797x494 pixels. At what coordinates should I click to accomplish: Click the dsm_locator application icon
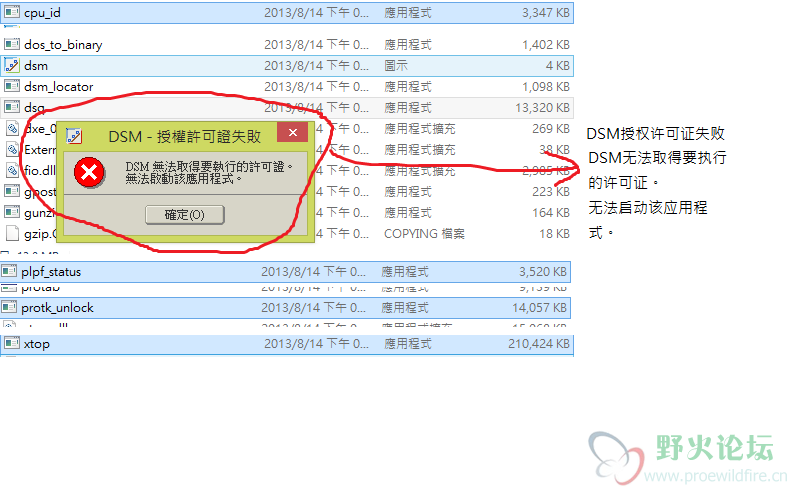click(x=12, y=86)
